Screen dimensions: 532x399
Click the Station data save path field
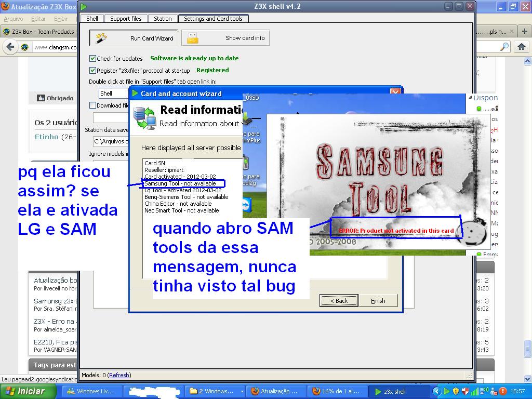click(111, 141)
